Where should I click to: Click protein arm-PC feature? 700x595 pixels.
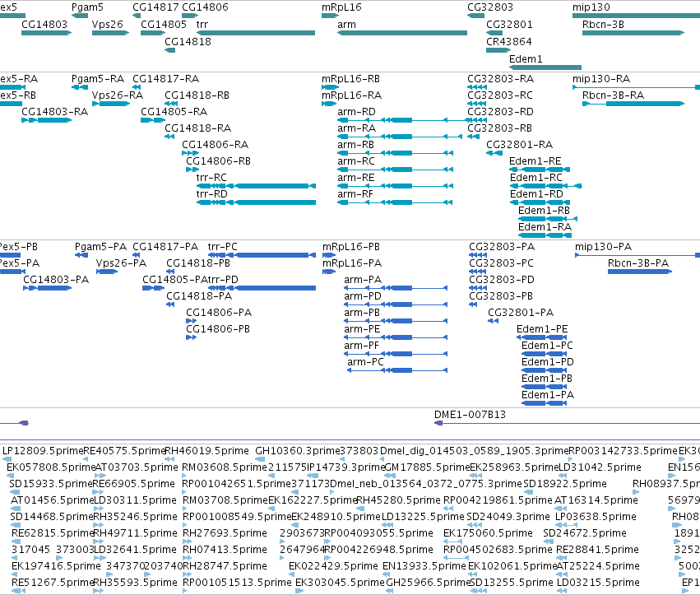point(397,370)
